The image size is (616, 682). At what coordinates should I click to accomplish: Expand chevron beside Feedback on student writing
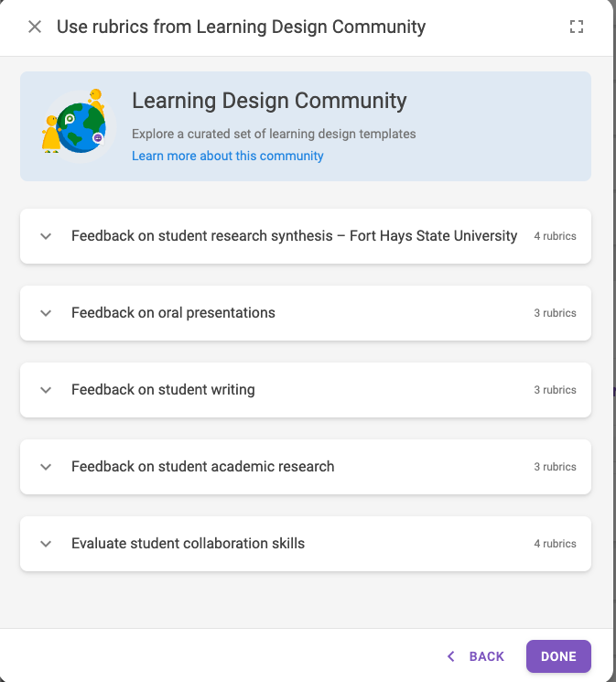point(46,390)
